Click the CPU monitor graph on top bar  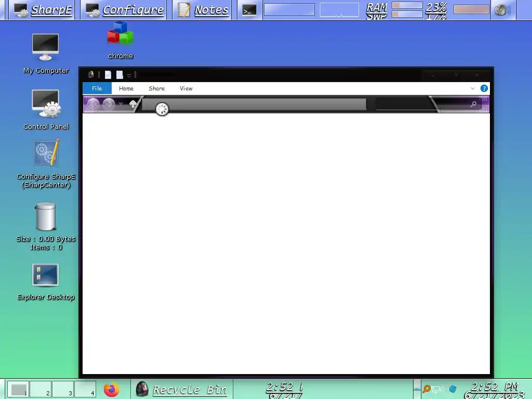click(339, 9)
